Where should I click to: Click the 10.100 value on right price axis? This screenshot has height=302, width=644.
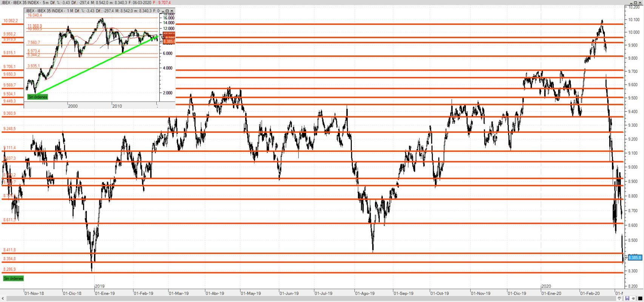[634, 20]
